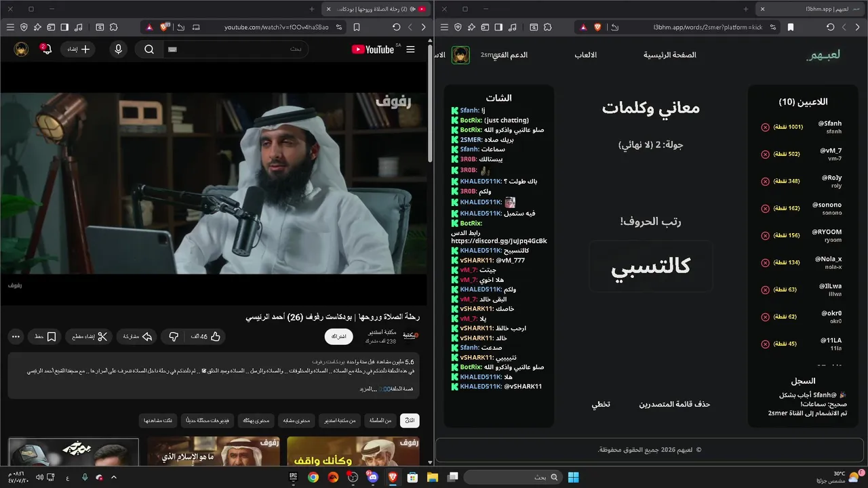Image resolution: width=868 pixels, height=488 pixels.
Task: Remove player sonono with X icon
Action: click(765, 208)
